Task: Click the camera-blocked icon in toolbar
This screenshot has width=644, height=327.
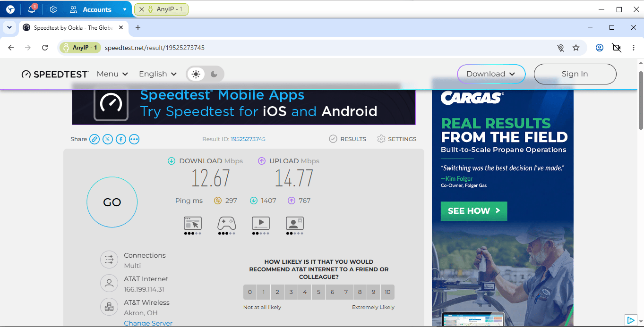Action: click(617, 48)
